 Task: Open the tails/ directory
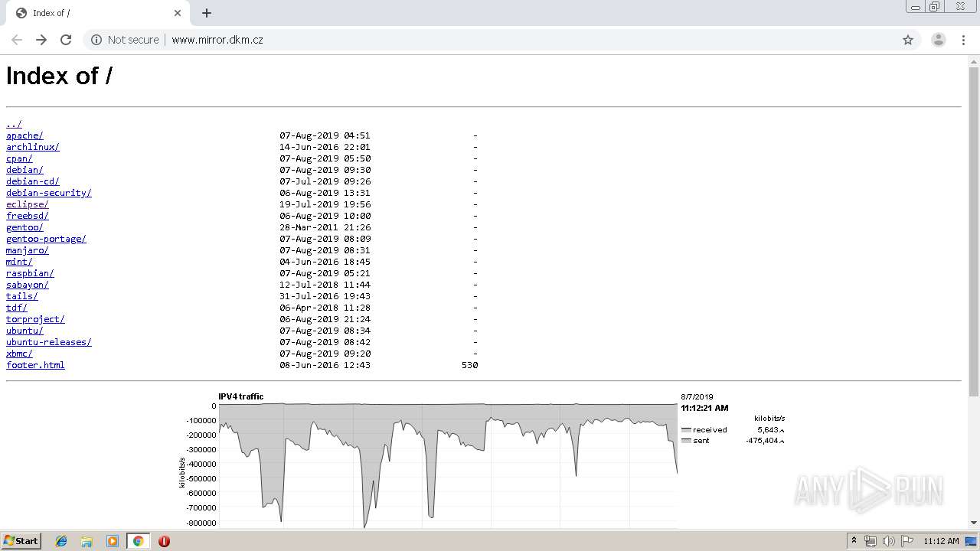click(x=22, y=296)
